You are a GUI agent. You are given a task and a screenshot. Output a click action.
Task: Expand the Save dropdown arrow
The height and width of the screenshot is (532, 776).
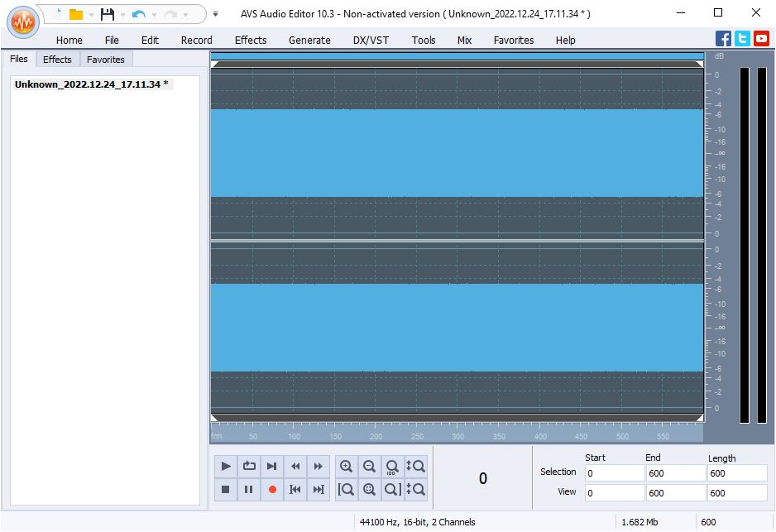(122, 15)
